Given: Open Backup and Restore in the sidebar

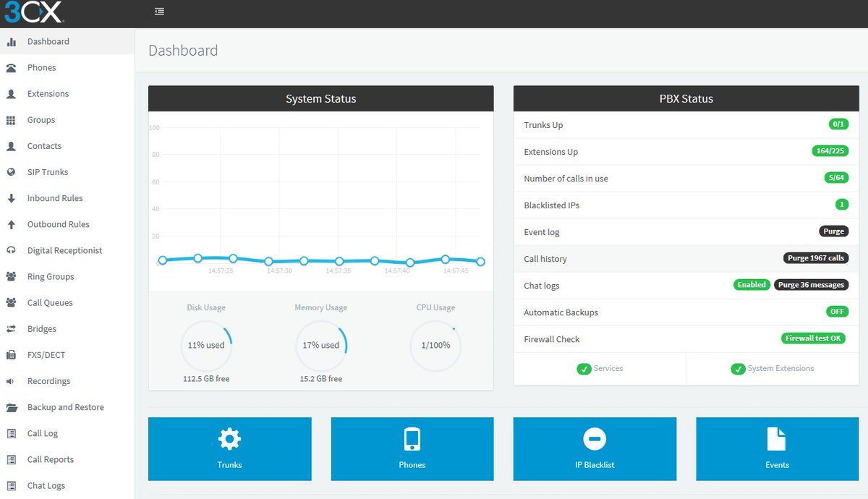Looking at the screenshot, I should click(x=67, y=407).
